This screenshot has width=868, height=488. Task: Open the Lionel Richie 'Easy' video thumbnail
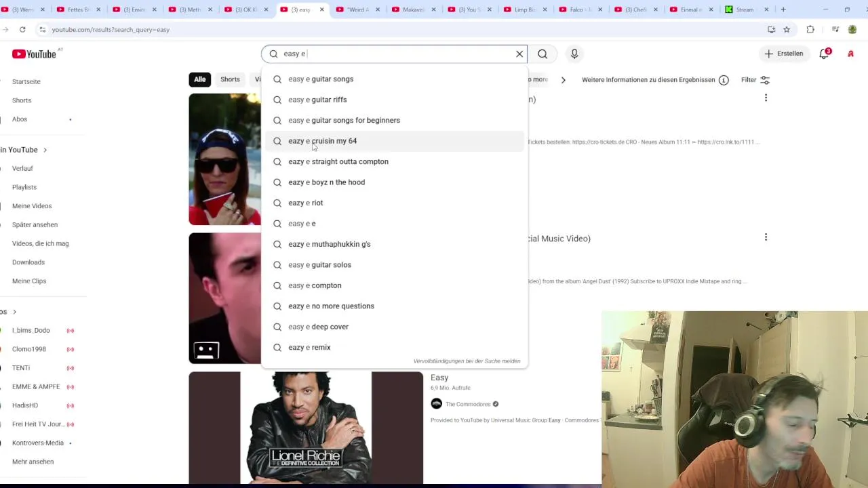pos(306,428)
